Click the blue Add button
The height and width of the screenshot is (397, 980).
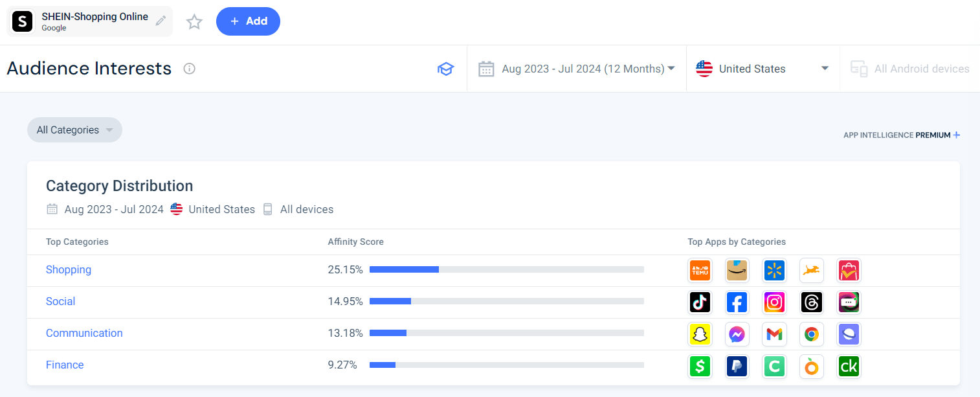tap(248, 21)
